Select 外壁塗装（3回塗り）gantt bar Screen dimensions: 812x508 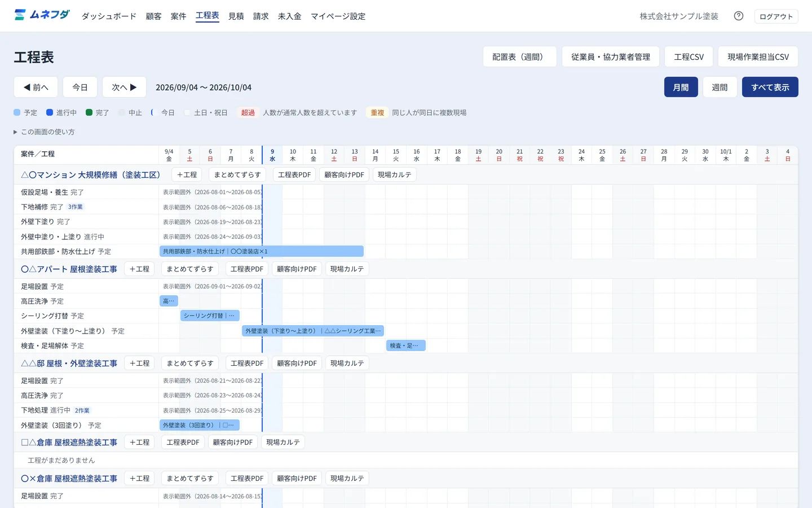tap(200, 425)
